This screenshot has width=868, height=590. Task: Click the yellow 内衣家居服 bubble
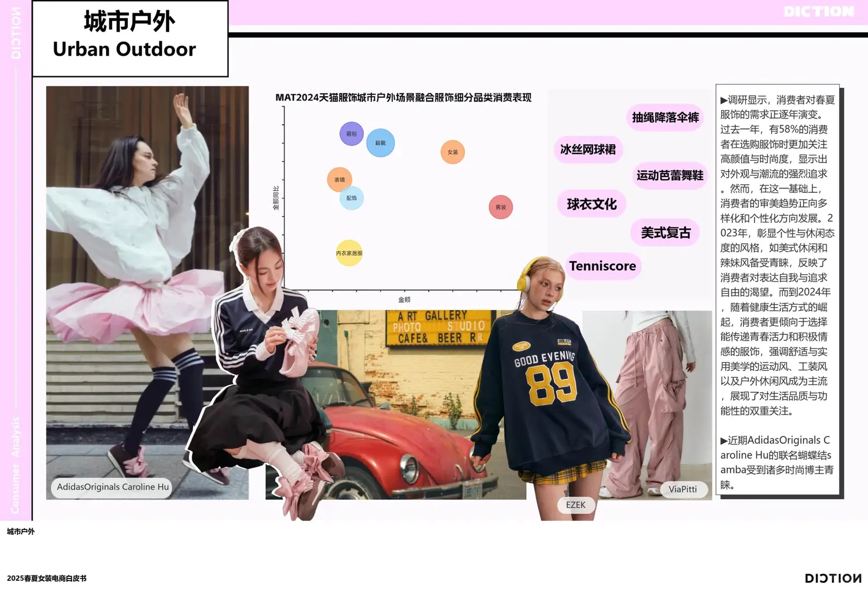pyautogui.click(x=349, y=253)
